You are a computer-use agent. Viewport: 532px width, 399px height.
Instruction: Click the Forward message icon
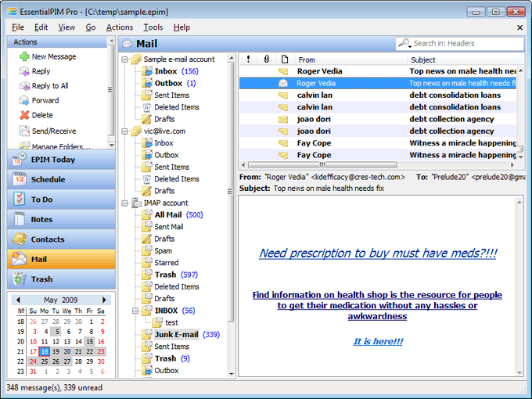coord(24,100)
